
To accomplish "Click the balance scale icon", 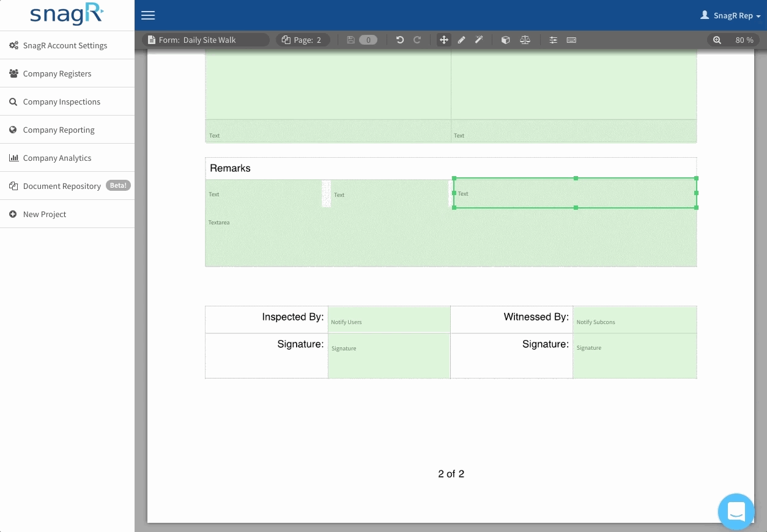I will [x=525, y=40].
